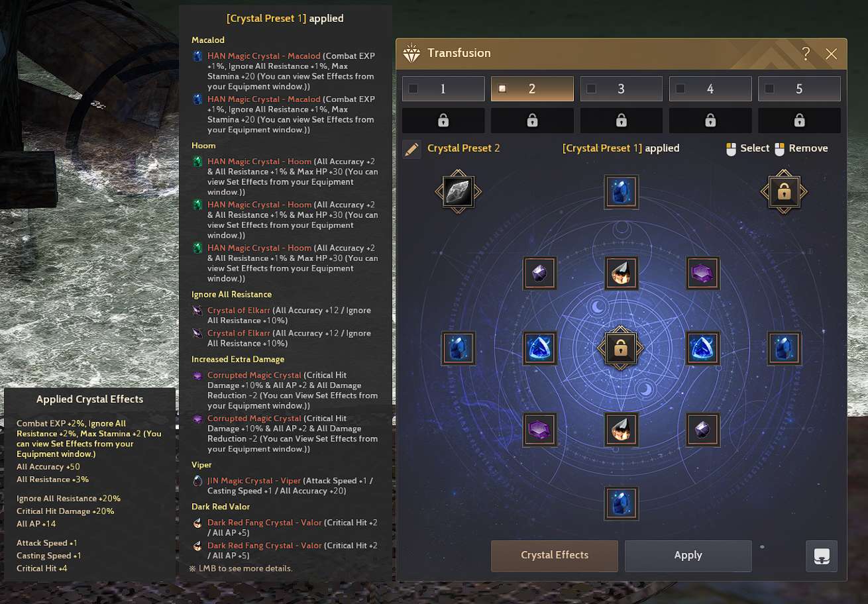The width and height of the screenshot is (868, 604).
Task: Switch to preset tab 4
Action: [710, 89]
